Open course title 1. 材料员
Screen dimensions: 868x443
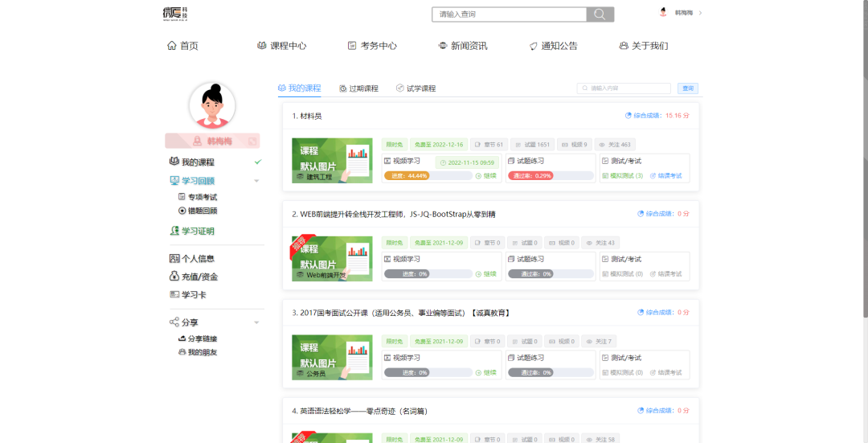[307, 117]
